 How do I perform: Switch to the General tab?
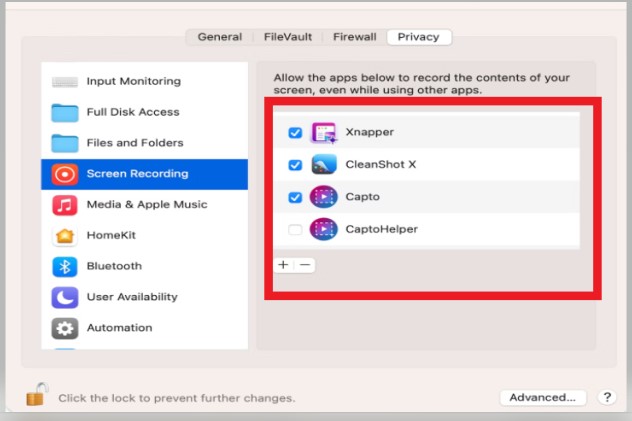tap(220, 37)
